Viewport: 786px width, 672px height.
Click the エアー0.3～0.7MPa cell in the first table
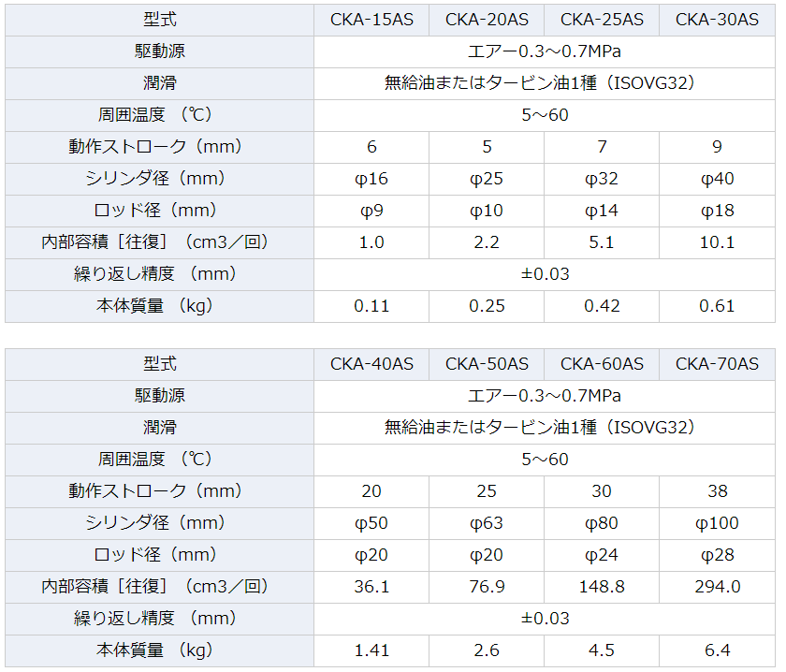(545, 51)
